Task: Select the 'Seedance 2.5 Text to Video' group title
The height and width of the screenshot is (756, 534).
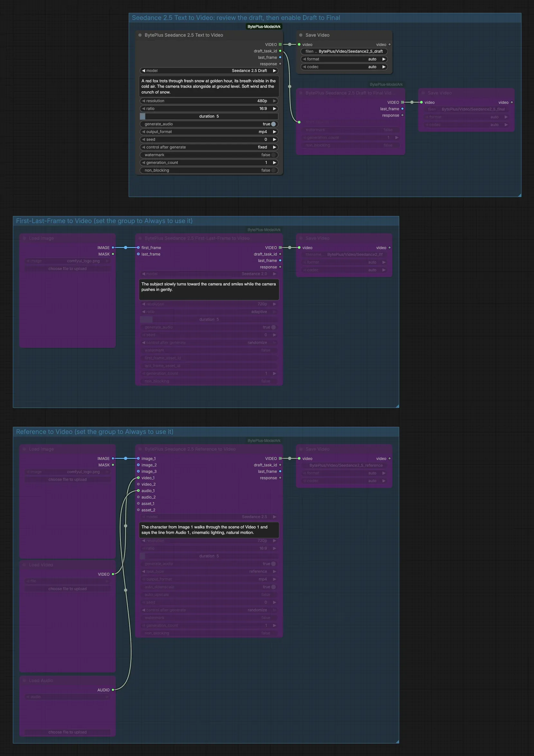Action: (236, 18)
